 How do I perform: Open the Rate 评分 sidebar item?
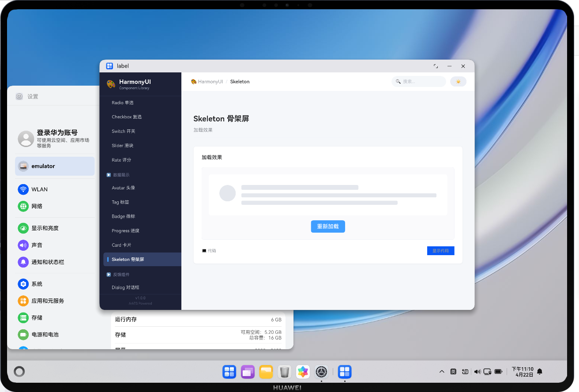point(140,160)
